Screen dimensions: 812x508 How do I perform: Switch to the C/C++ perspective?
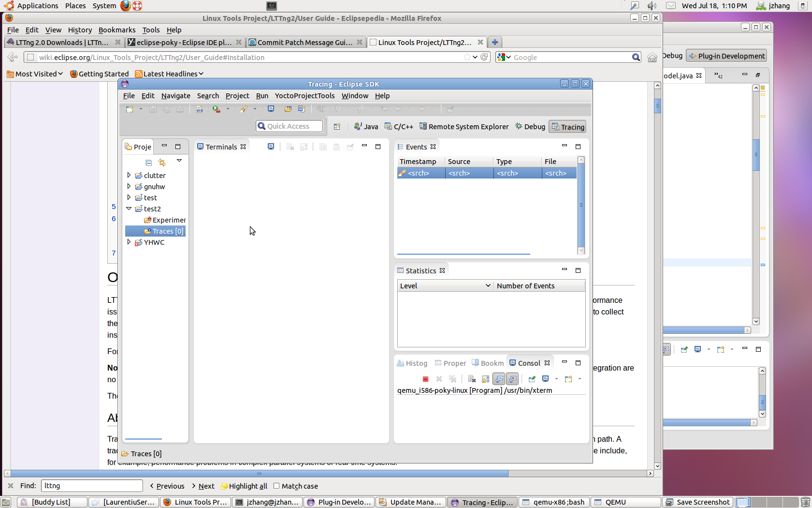tap(399, 127)
